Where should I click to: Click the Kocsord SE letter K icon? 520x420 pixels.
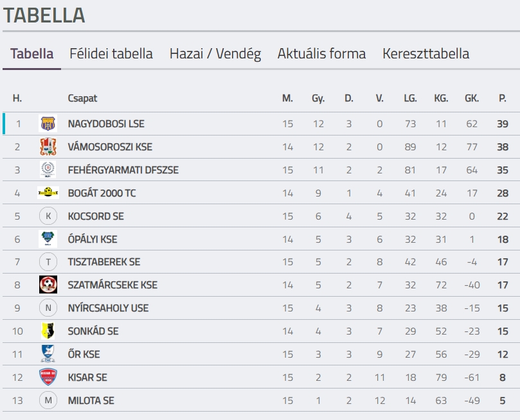pos(48,216)
